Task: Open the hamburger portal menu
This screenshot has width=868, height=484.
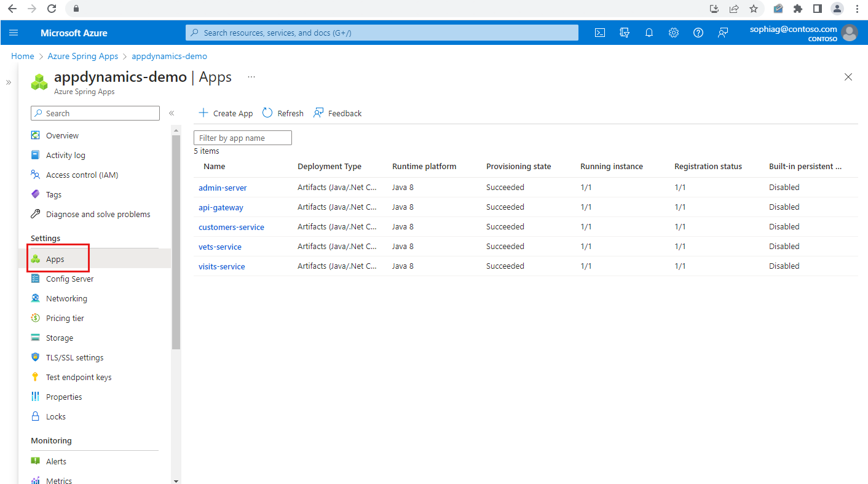Action: [x=14, y=33]
